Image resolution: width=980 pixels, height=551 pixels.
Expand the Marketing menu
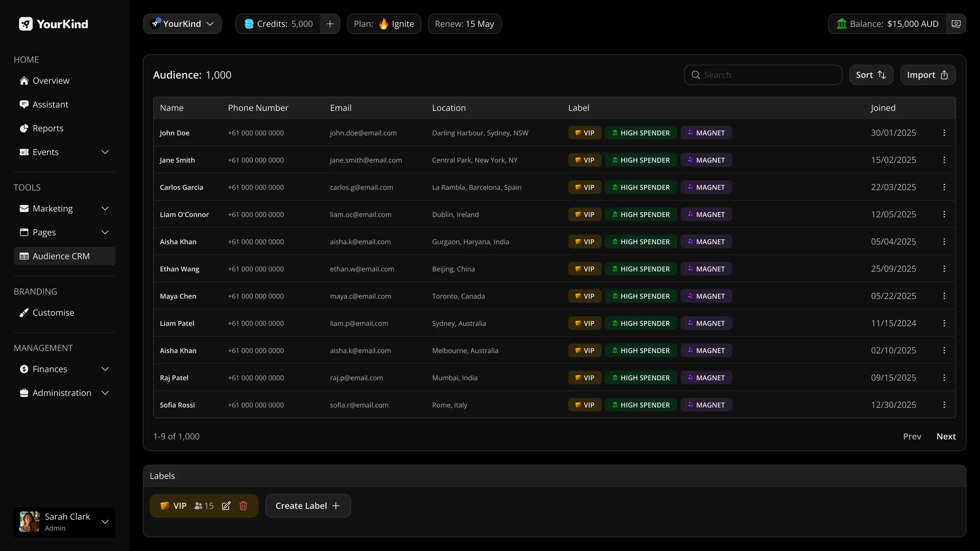tap(105, 208)
